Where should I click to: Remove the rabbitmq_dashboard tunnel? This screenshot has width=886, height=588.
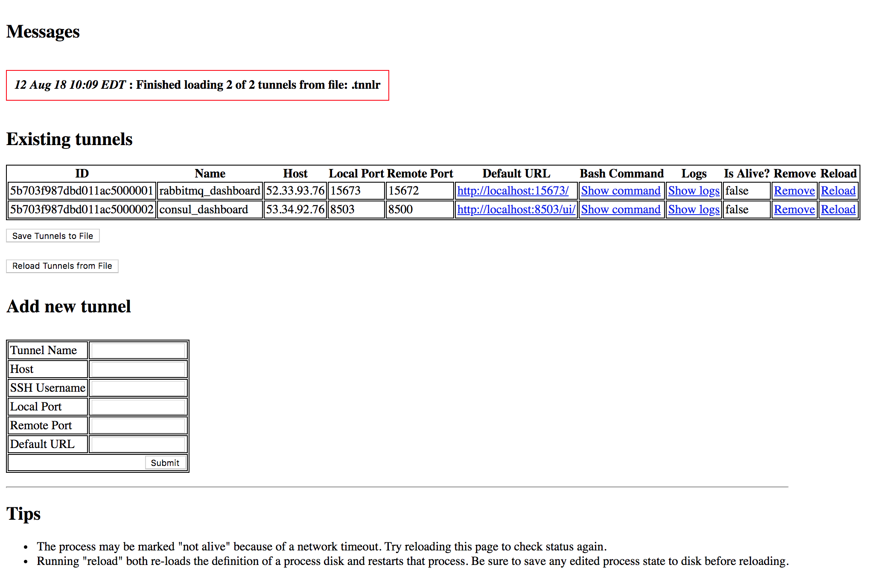pyautogui.click(x=794, y=191)
